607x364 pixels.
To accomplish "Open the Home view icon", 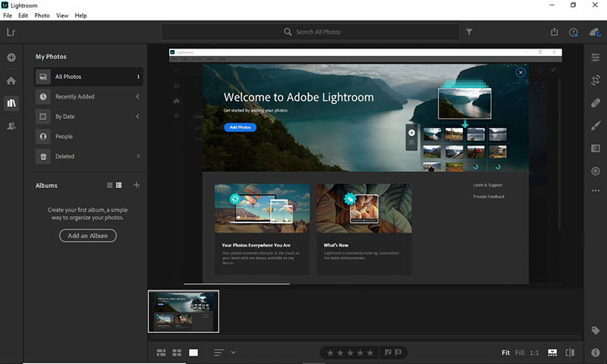I will tap(11, 80).
